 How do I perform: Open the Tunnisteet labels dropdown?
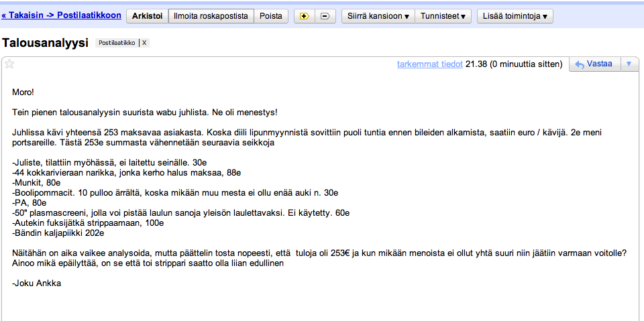point(443,16)
